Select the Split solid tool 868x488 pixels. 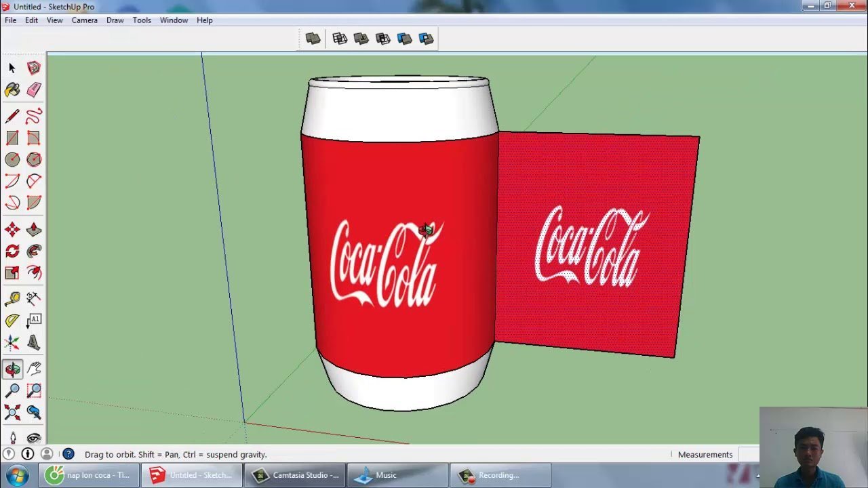pyautogui.click(x=427, y=39)
